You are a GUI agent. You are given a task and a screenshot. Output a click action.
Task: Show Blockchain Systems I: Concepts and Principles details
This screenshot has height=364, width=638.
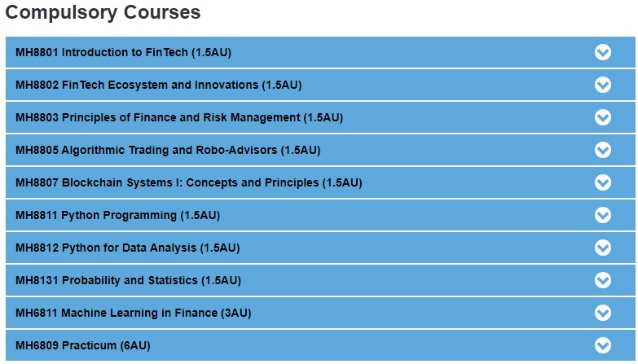click(x=188, y=183)
